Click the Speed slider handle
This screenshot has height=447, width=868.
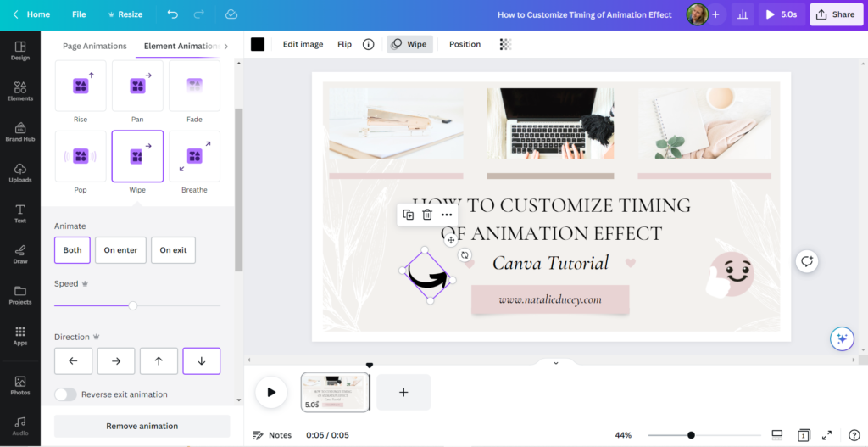tap(133, 305)
